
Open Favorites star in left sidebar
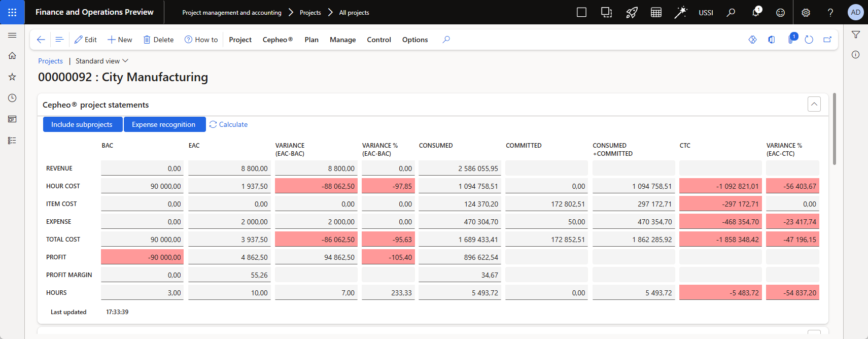point(12,77)
